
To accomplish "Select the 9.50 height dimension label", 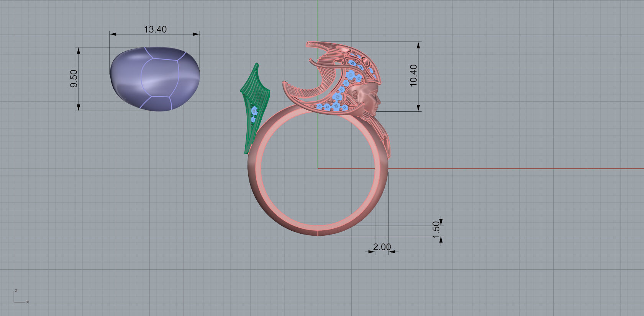I will 74,78.
